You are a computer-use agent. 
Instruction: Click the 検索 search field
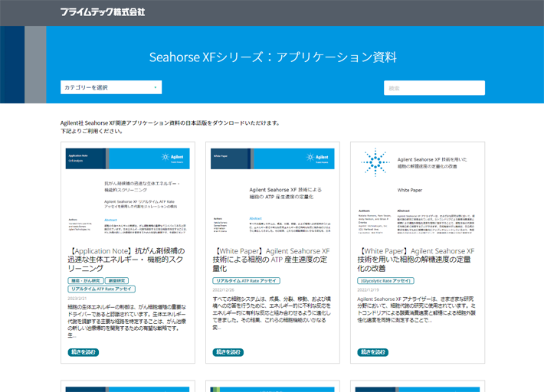434,88
